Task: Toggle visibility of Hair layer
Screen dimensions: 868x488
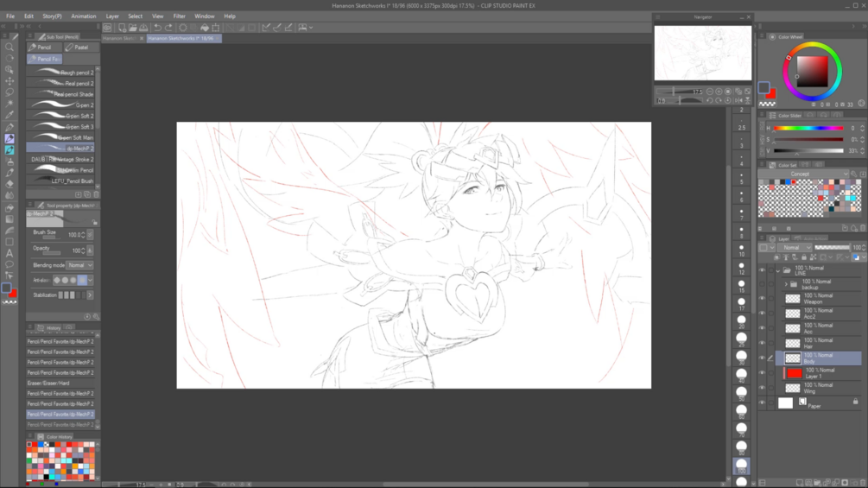Action: click(763, 343)
